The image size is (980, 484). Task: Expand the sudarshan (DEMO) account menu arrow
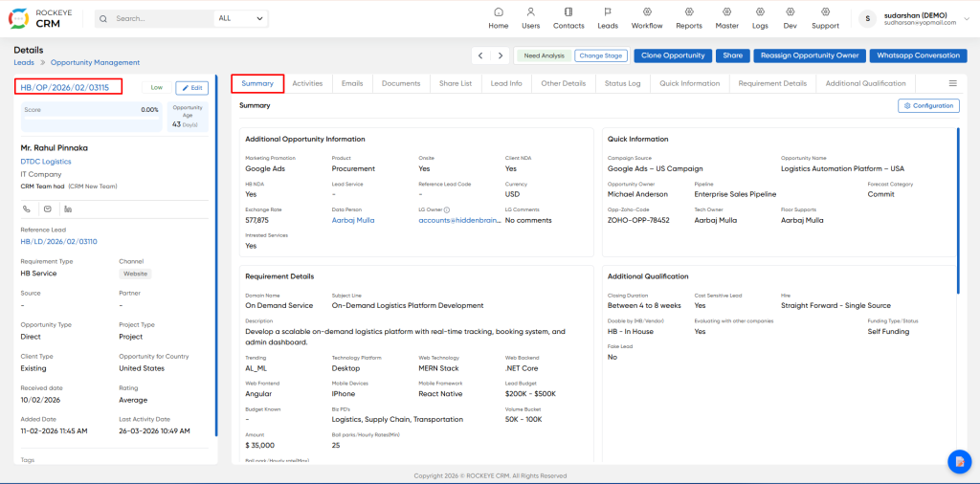pos(968,19)
